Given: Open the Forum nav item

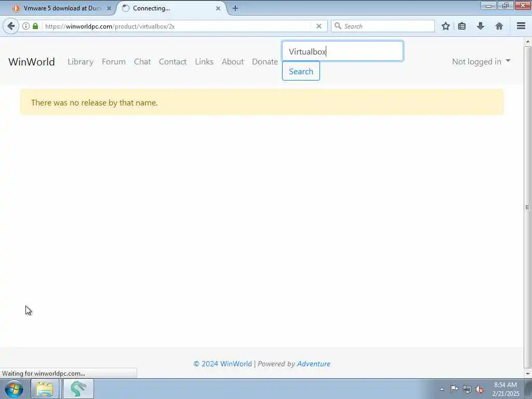Looking at the screenshot, I should point(114,62).
